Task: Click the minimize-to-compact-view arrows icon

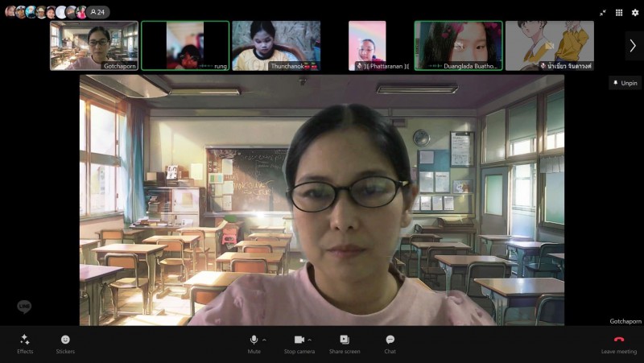Action: pos(603,12)
